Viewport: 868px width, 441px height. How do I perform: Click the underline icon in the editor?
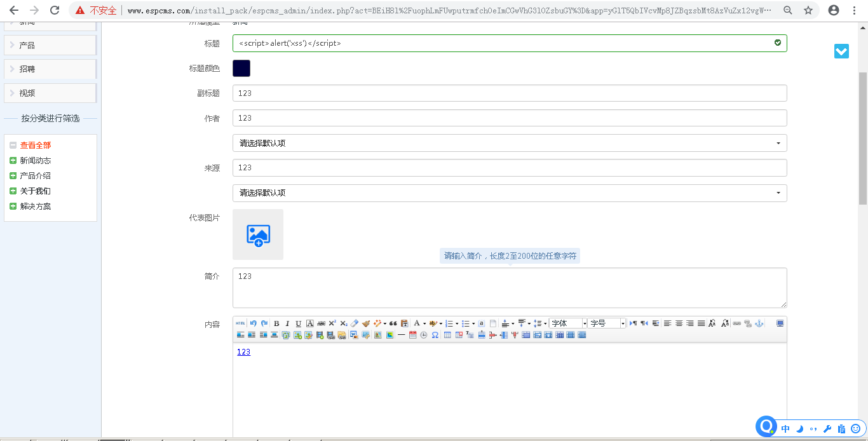[297, 323]
